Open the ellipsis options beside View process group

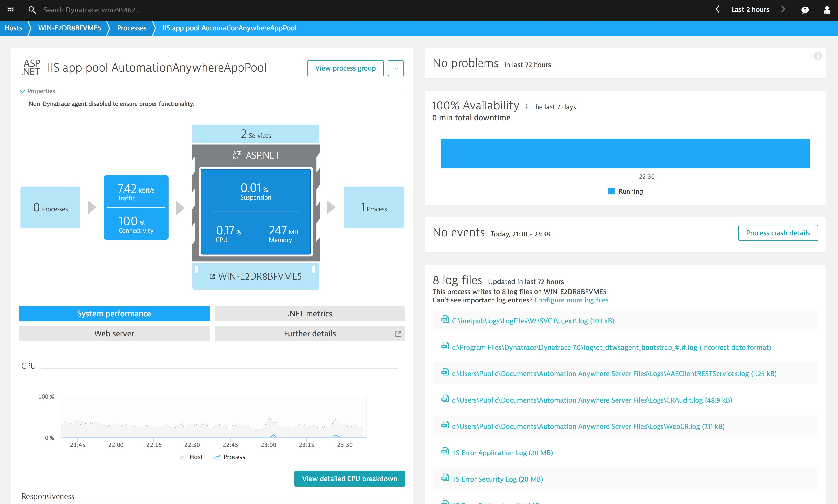pyautogui.click(x=396, y=68)
